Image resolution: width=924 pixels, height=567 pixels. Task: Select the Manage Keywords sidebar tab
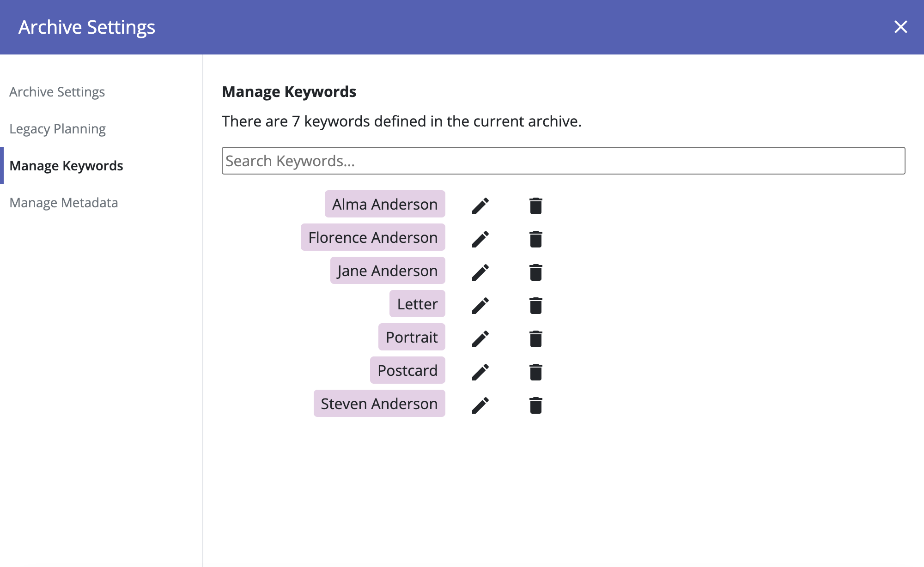point(66,166)
